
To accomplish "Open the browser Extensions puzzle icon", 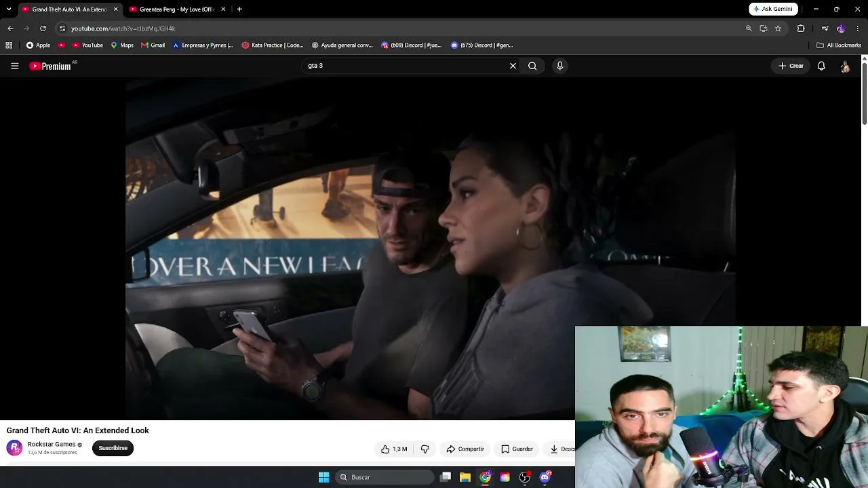I will [801, 28].
